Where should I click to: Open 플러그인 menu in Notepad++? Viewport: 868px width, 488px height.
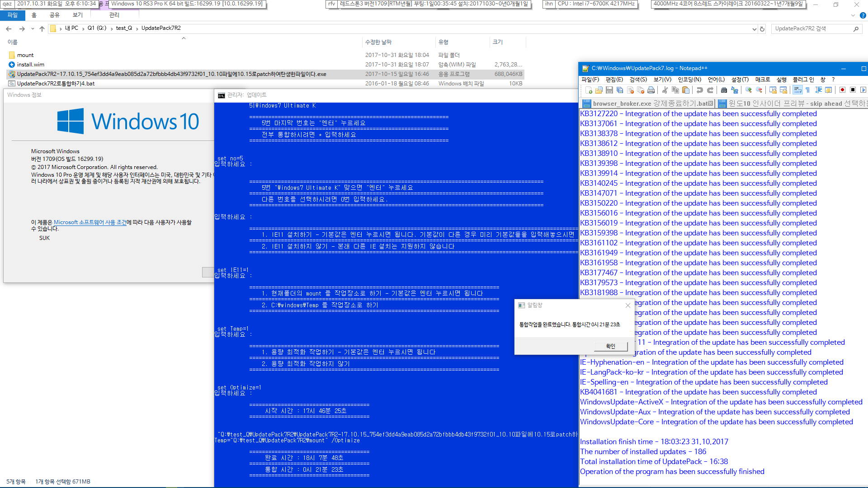pos(803,80)
